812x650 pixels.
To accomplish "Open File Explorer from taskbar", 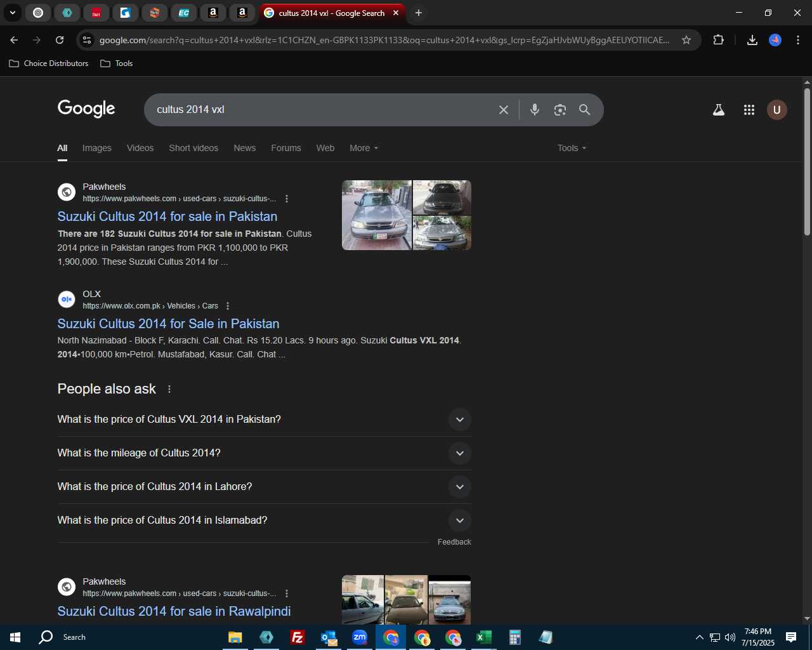I will pyautogui.click(x=235, y=637).
